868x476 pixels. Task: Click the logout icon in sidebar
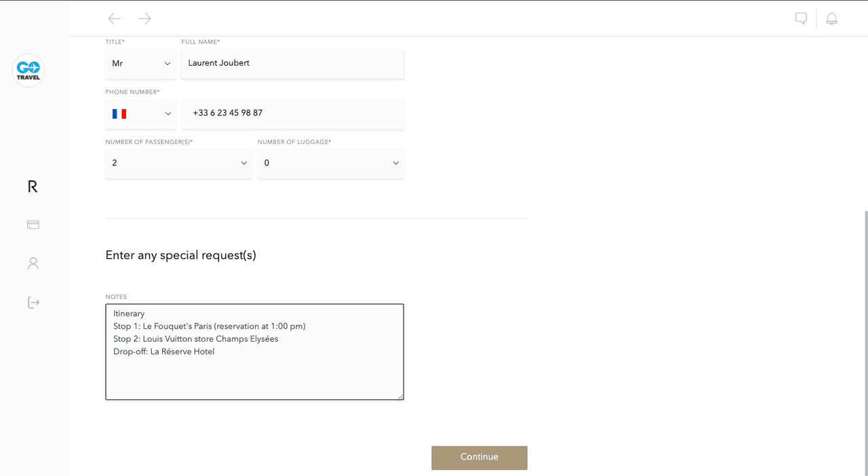click(x=33, y=302)
